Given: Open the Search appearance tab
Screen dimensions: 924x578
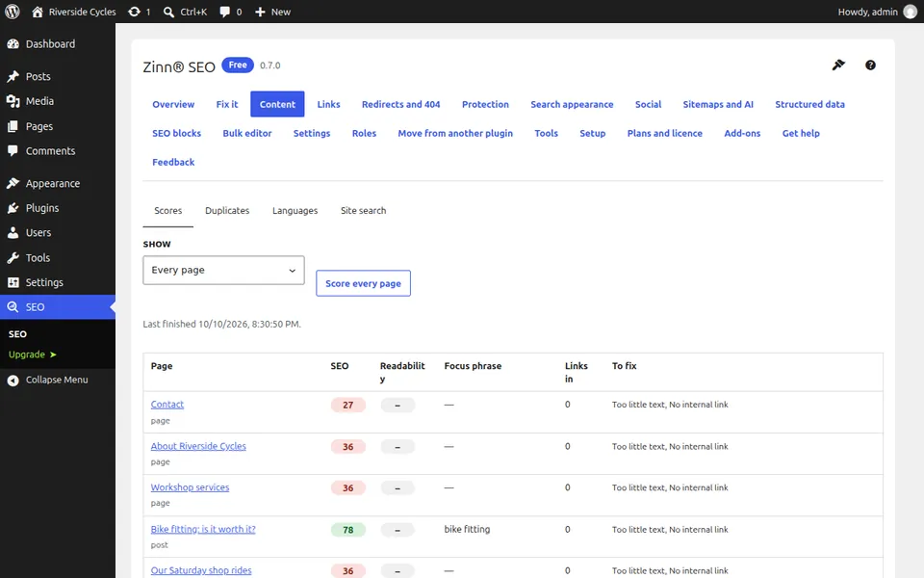Looking at the screenshot, I should coord(572,104).
